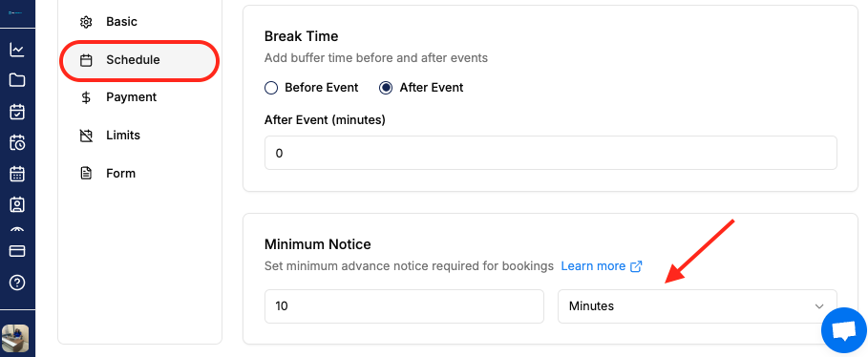Click the dropdown chevron beside Minutes
This screenshot has width=868, height=357.
click(819, 306)
